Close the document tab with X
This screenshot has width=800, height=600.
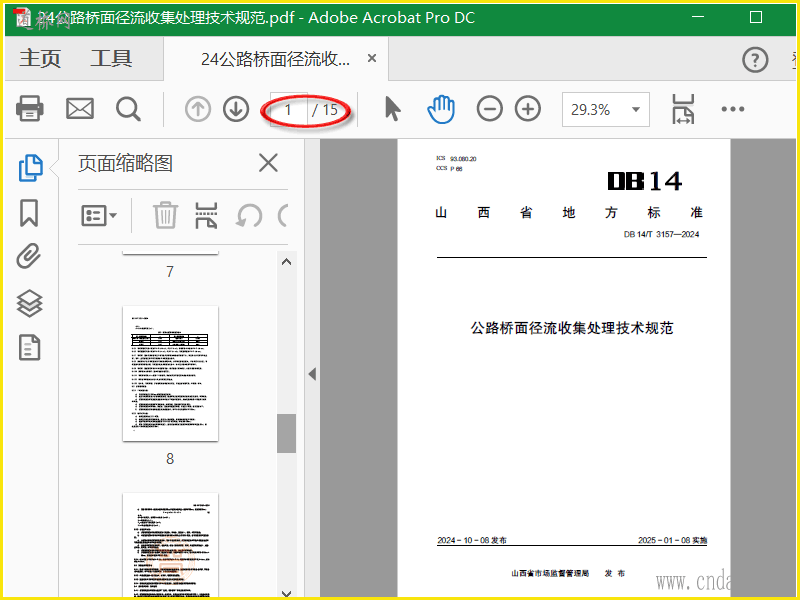pyautogui.click(x=372, y=58)
